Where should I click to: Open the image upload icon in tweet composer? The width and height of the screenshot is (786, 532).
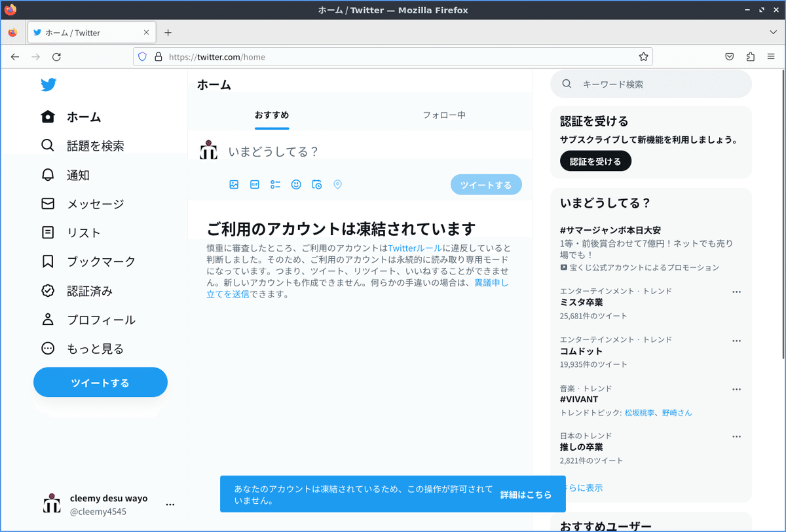(234, 184)
